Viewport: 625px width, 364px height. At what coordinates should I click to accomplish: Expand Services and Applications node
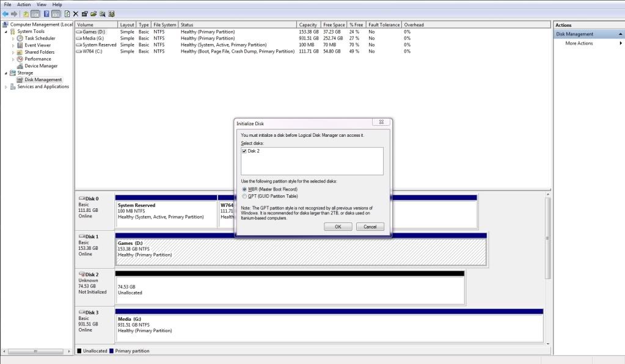(x=6, y=87)
